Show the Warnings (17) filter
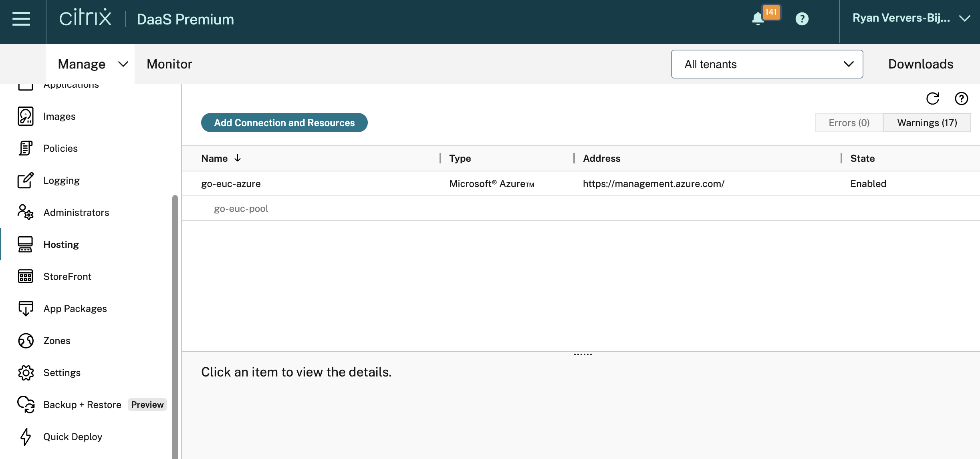 point(927,123)
